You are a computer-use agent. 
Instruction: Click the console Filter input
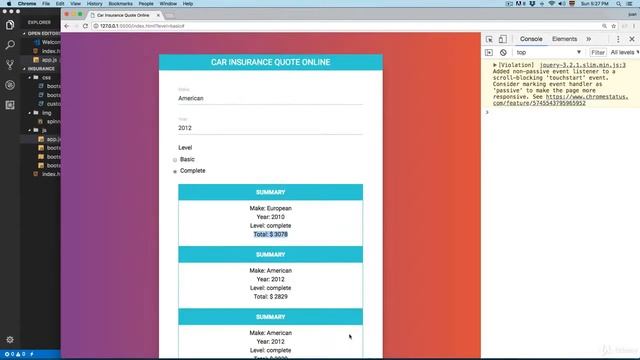tap(598, 53)
